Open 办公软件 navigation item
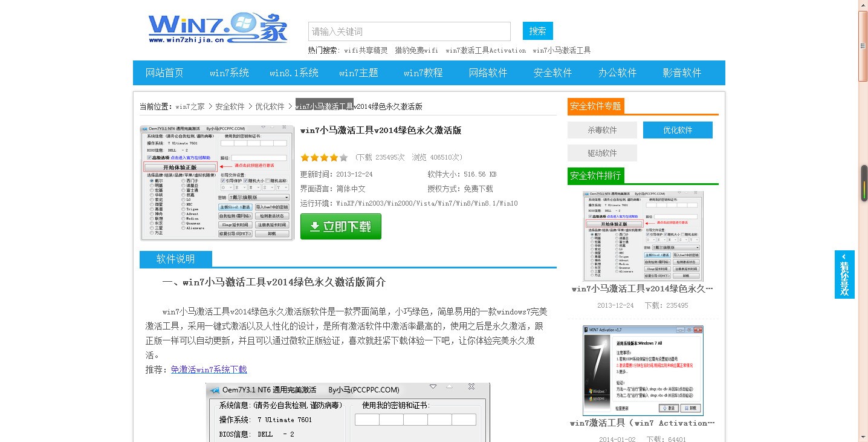Image resolution: width=868 pixels, height=442 pixels. [x=617, y=73]
